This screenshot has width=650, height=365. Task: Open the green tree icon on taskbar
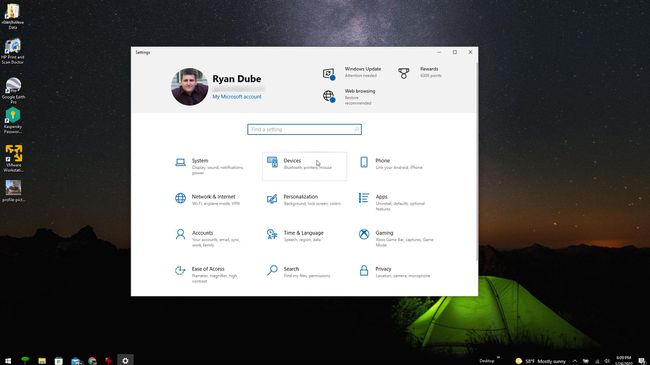click(x=25, y=360)
